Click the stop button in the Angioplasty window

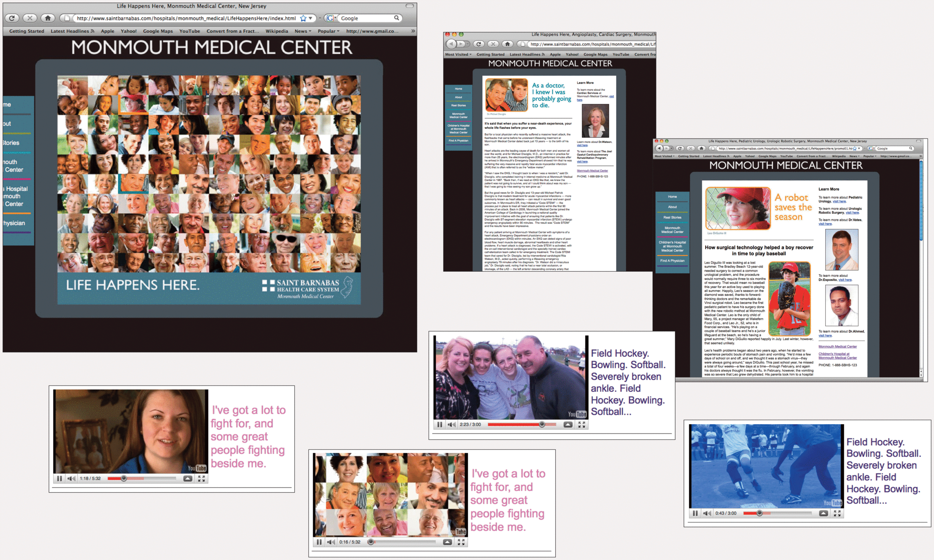493,44
